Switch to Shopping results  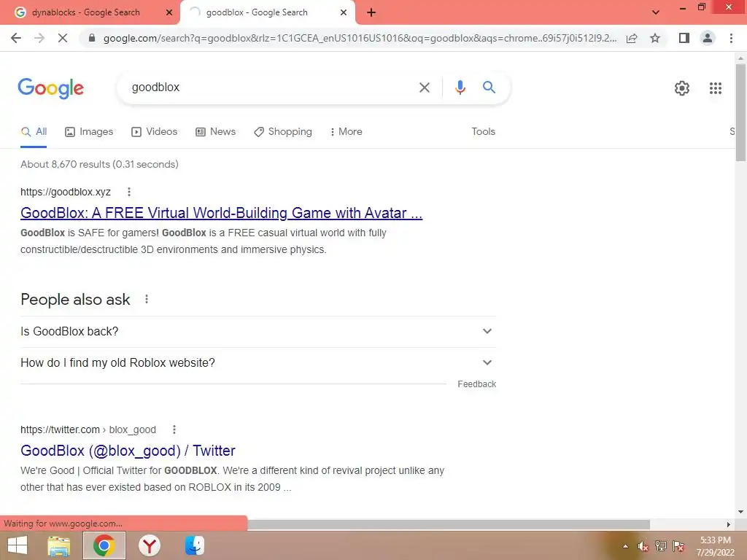coord(283,131)
